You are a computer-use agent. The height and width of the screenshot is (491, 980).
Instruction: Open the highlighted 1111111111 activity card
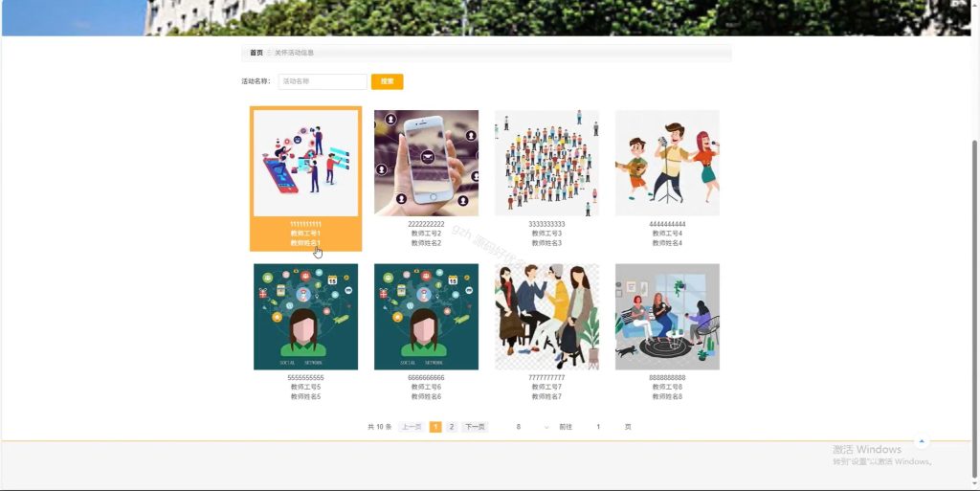[305, 179]
